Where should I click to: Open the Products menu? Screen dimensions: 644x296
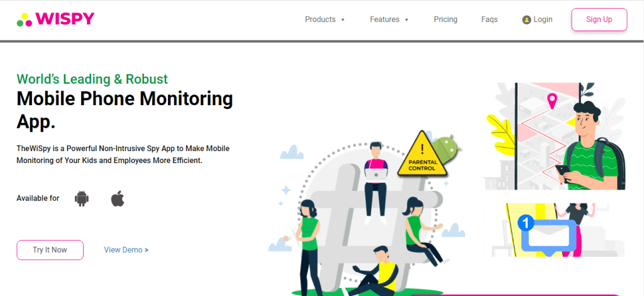[320, 20]
